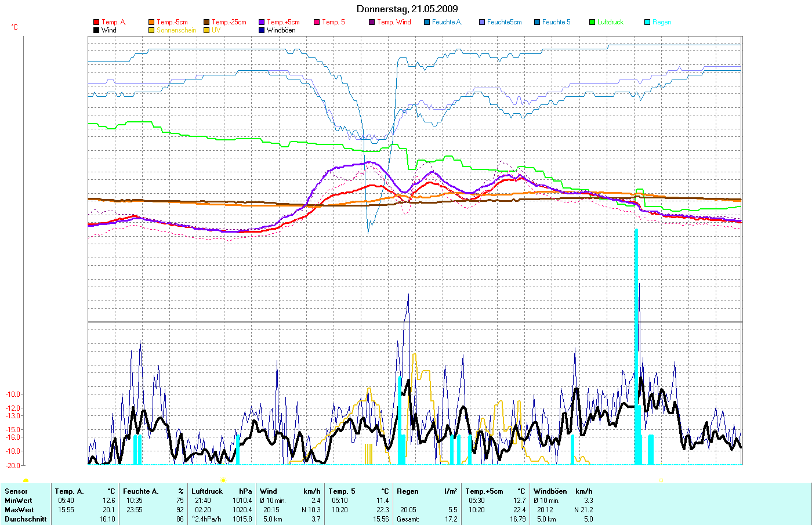Click the Luftdruck column header in the table
Viewport: 812px width, 525px height.
click(x=207, y=491)
